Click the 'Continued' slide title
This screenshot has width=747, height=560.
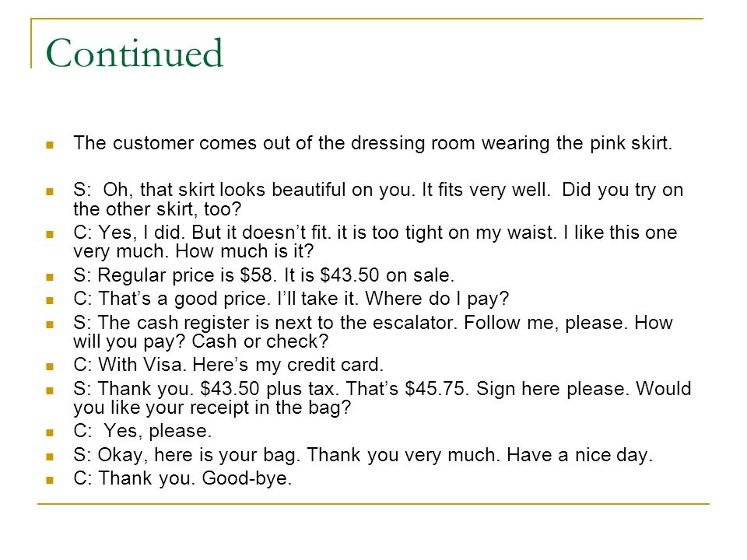point(135,53)
